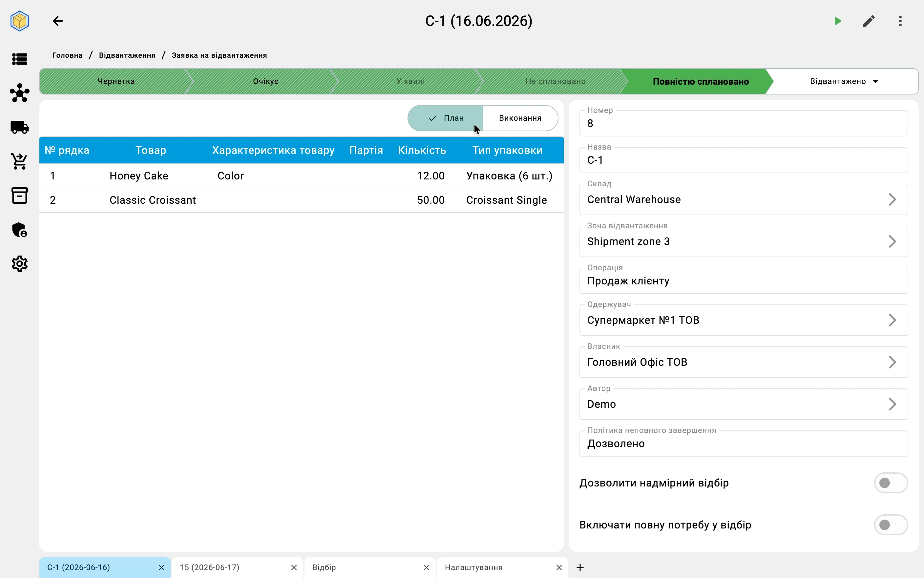Viewport: 924px width, 578px height.
Task: Expand the Одержувач Супермаркет №1 chevron
Action: click(x=892, y=320)
